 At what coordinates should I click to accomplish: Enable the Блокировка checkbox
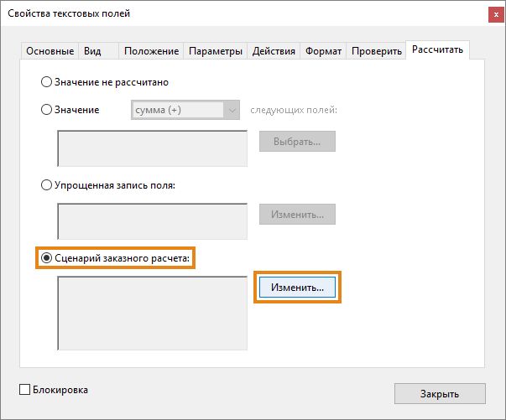pyautogui.click(x=24, y=390)
